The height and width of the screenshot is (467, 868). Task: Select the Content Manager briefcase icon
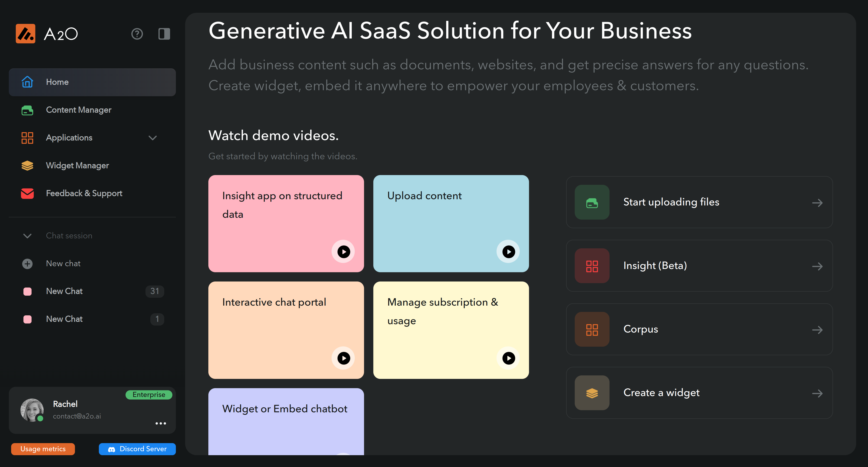point(27,110)
